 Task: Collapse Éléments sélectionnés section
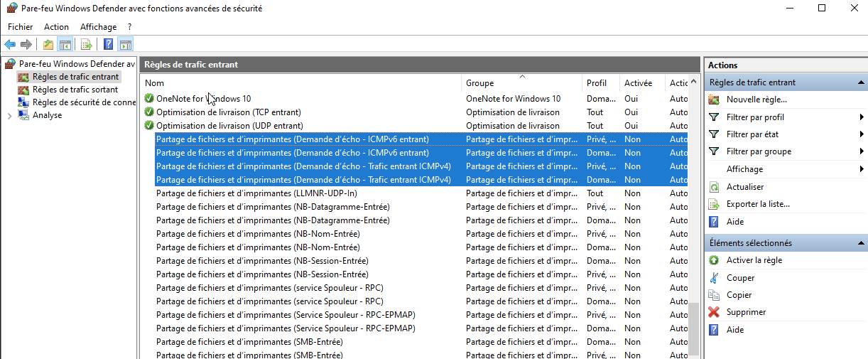(860, 243)
